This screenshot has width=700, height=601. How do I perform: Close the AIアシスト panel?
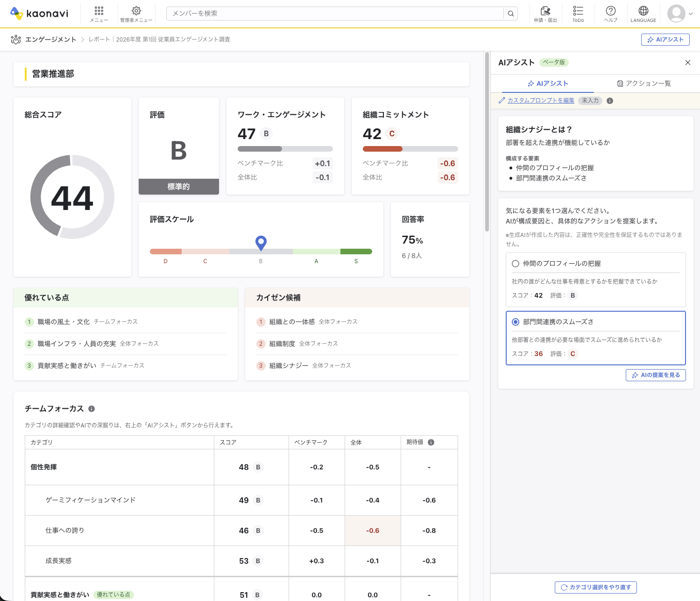tap(688, 63)
